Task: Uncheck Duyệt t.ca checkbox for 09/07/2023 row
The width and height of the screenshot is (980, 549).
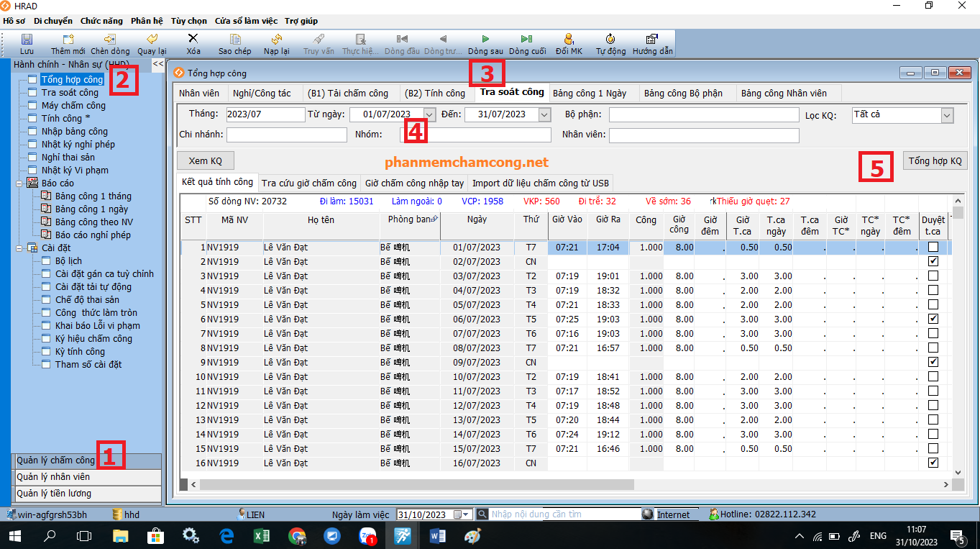Action: (933, 363)
